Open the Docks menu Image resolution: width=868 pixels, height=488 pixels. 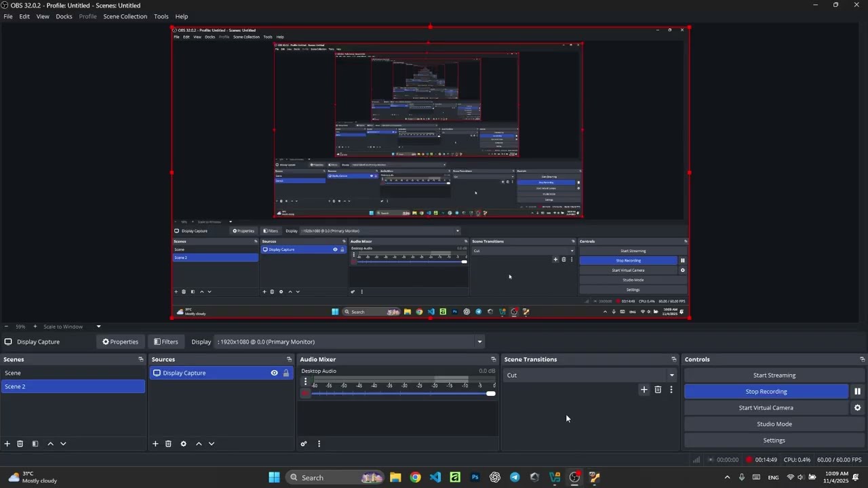(64, 16)
